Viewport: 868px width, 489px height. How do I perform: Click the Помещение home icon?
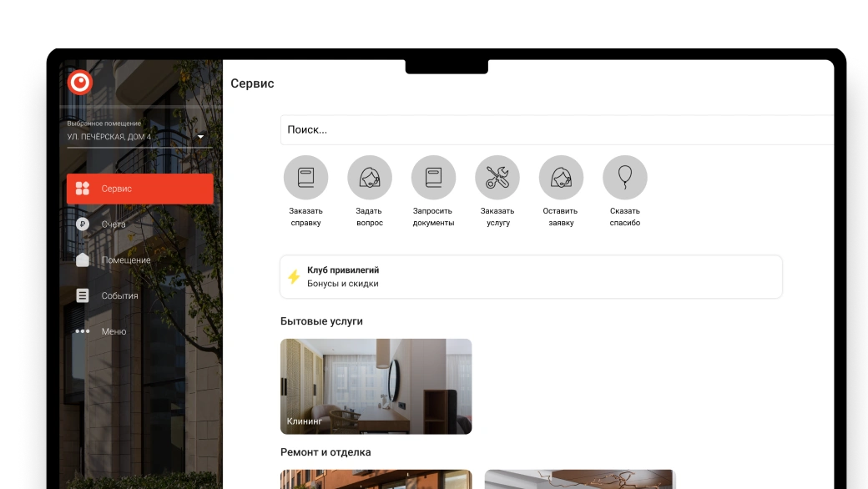point(82,260)
